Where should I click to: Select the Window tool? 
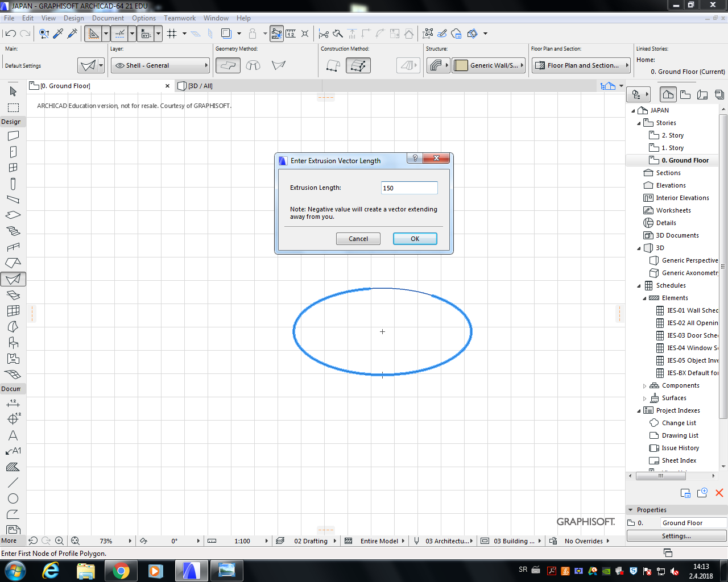pyautogui.click(x=13, y=168)
